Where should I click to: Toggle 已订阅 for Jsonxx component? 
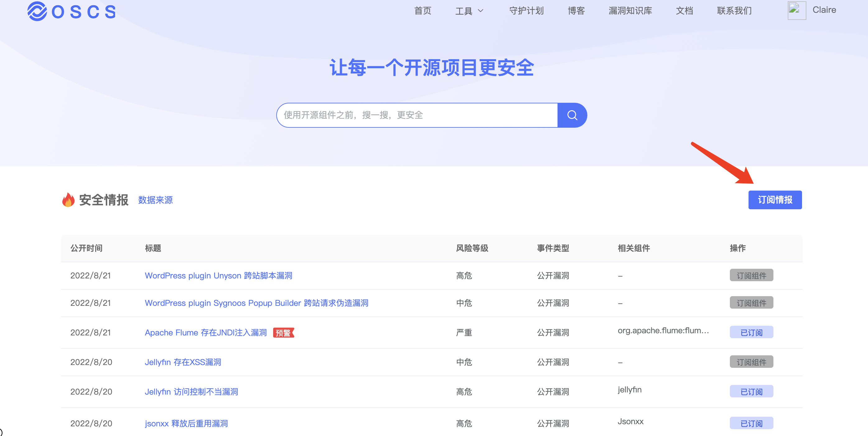point(751,423)
